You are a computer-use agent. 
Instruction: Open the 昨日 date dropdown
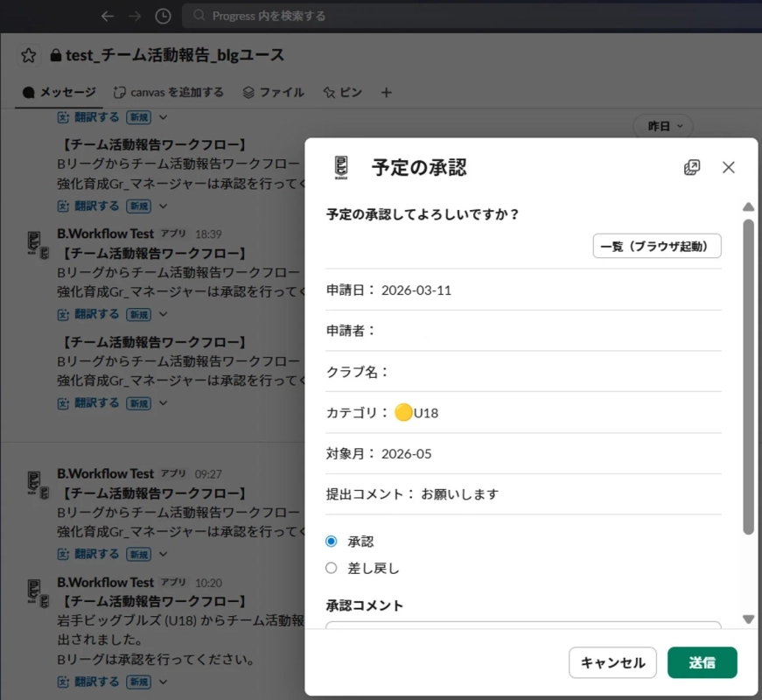662,126
